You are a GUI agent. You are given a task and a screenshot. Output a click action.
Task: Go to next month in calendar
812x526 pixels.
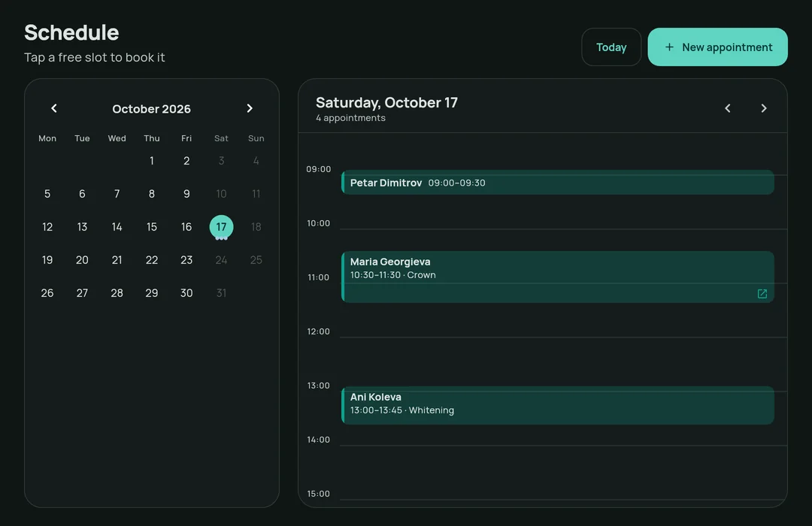click(x=250, y=108)
